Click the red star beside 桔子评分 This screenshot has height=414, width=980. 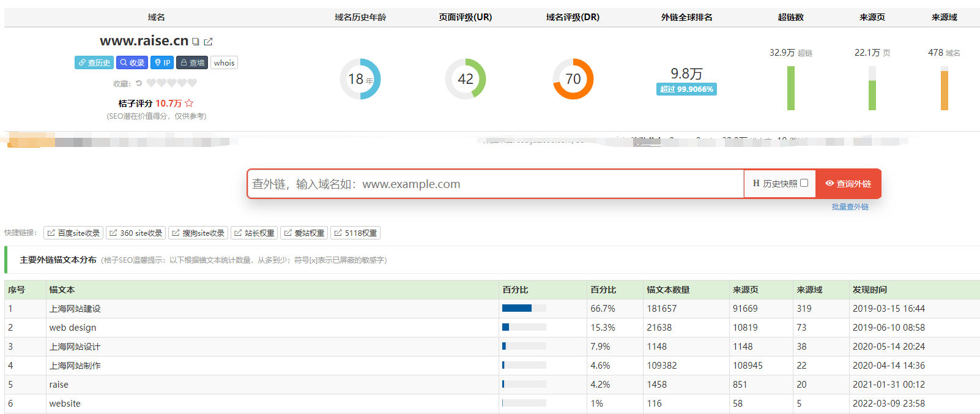pyautogui.click(x=189, y=103)
